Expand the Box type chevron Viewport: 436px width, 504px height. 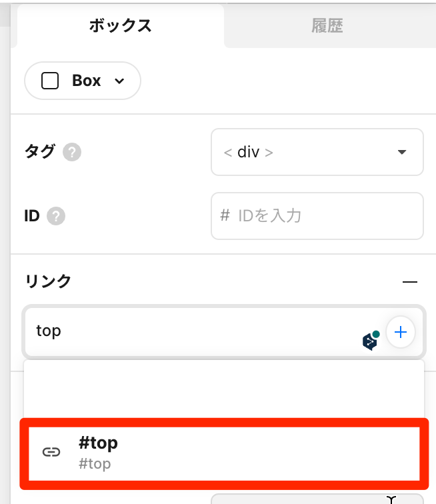point(119,81)
